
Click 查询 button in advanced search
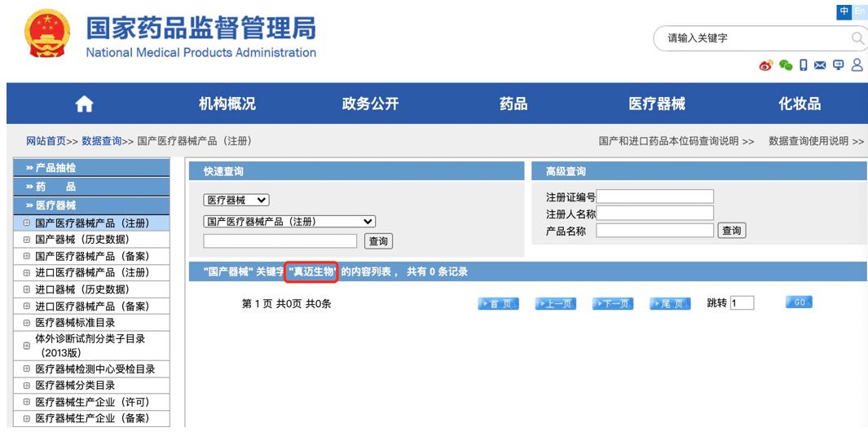pyautogui.click(x=732, y=231)
